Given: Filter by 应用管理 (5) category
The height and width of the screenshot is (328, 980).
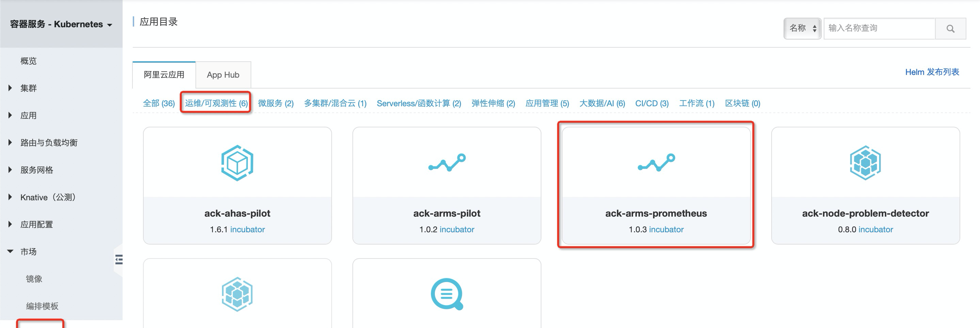Looking at the screenshot, I should [547, 103].
